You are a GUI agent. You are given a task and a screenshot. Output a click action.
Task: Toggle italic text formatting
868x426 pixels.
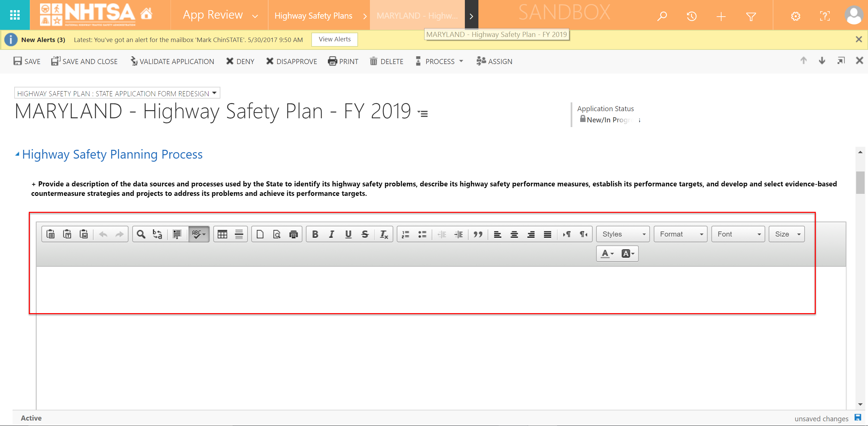point(332,234)
